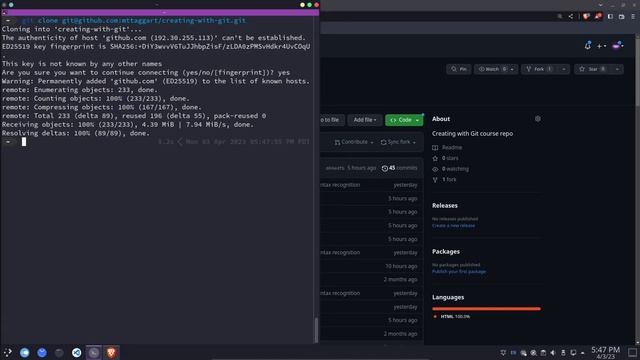This screenshot has width=640, height=360.
Task: Switch to the terminal app in taskbar
Action: pos(94,353)
